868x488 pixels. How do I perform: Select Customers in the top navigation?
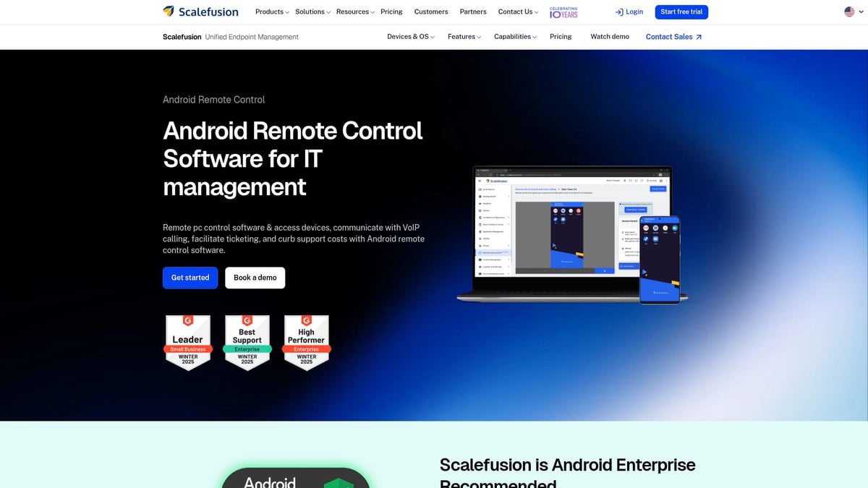pyautogui.click(x=430, y=12)
